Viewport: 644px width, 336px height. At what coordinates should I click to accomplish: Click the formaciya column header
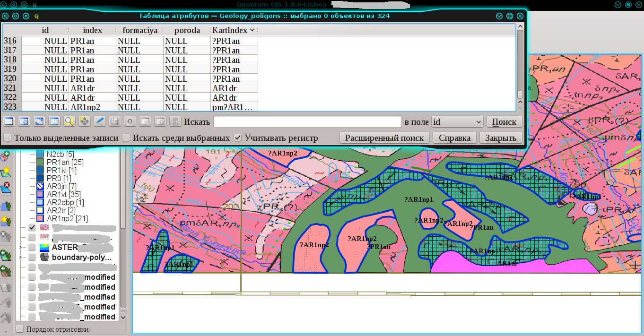pos(139,30)
